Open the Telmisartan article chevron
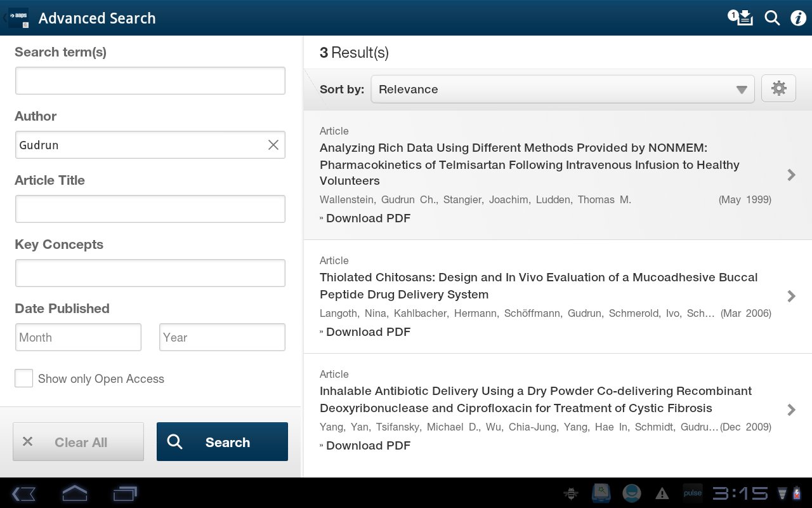The height and width of the screenshot is (508, 812). [x=791, y=175]
